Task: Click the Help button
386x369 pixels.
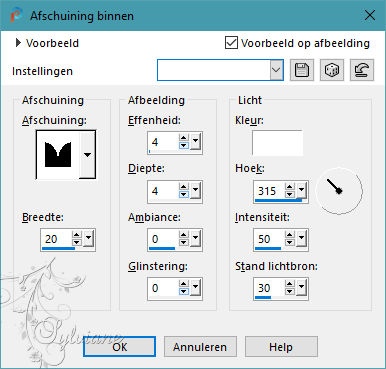Action: [x=281, y=347]
